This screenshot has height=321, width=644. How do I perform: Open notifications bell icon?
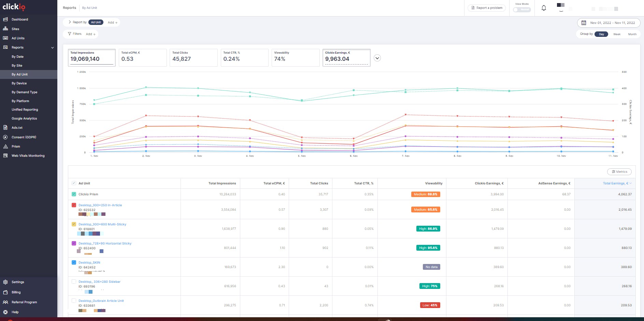point(544,8)
